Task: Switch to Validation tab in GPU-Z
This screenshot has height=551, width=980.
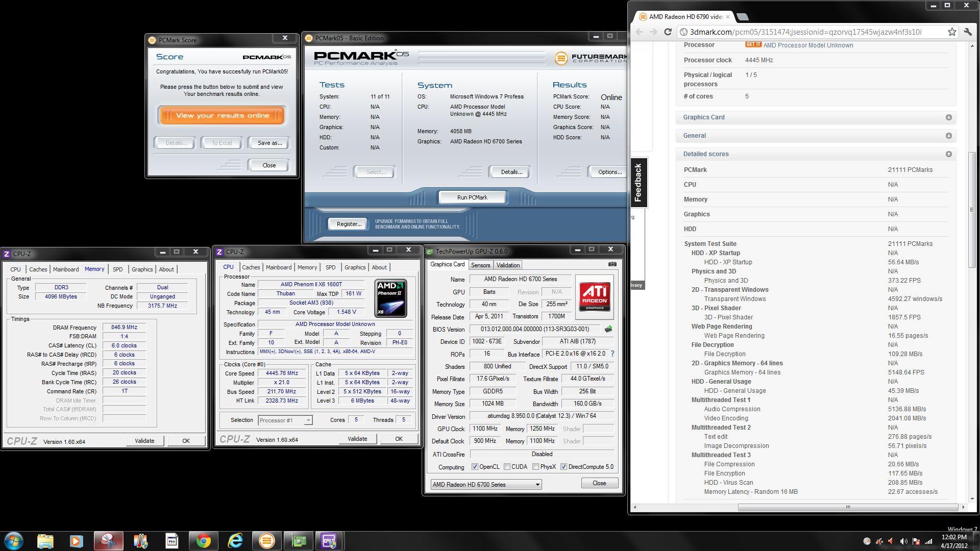Action: (x=508, y=265)
